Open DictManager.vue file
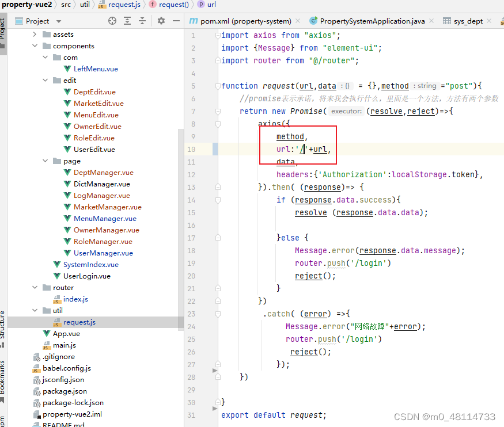This screenshot has height=427, width=504. (x=101, y=184)
